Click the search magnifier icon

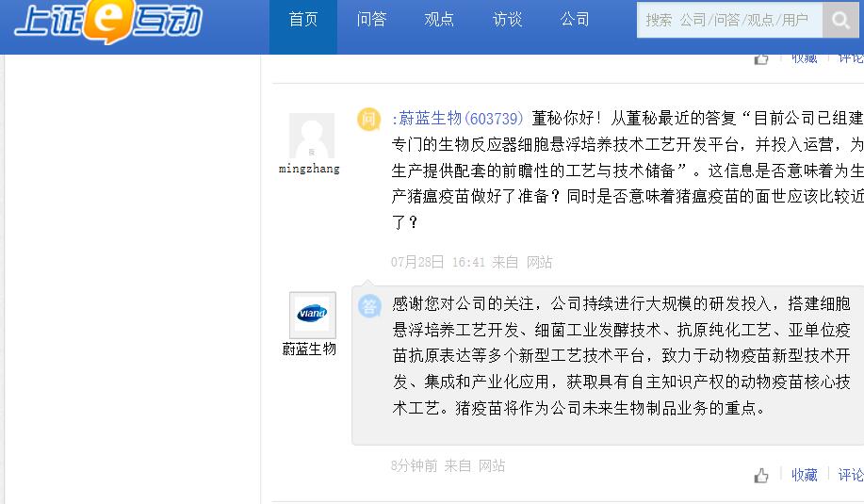click(840, 21)
